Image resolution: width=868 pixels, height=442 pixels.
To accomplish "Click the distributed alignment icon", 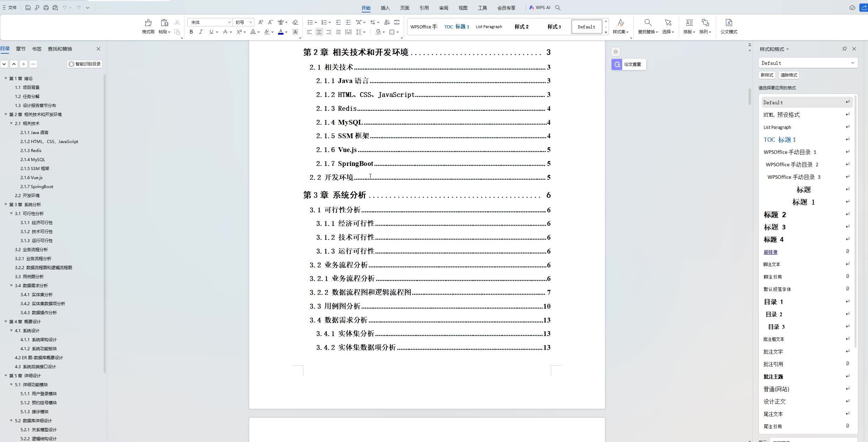I will 348,32.
